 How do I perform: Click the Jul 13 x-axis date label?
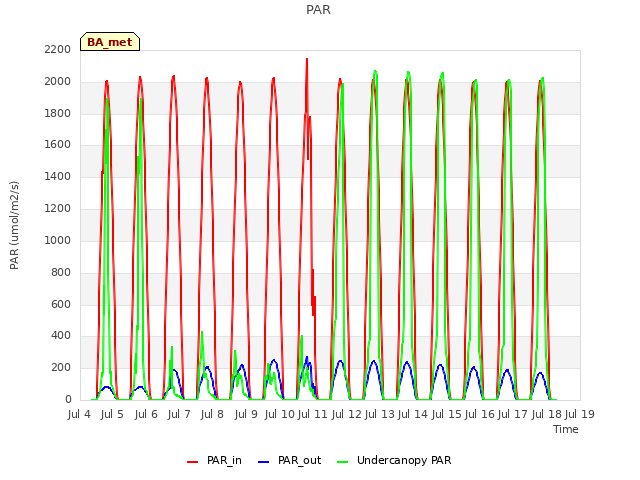(x=379, y=414)
